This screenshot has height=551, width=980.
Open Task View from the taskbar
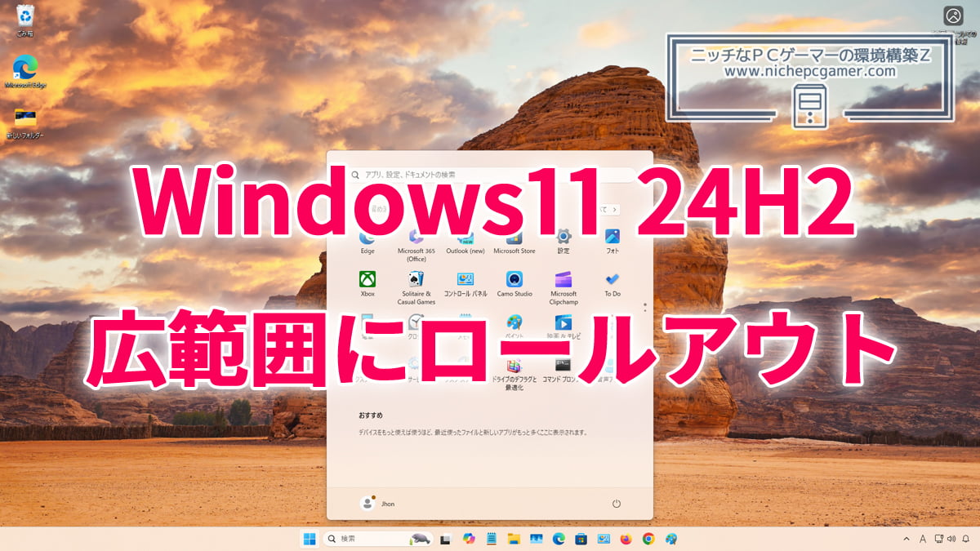[446, 539]
